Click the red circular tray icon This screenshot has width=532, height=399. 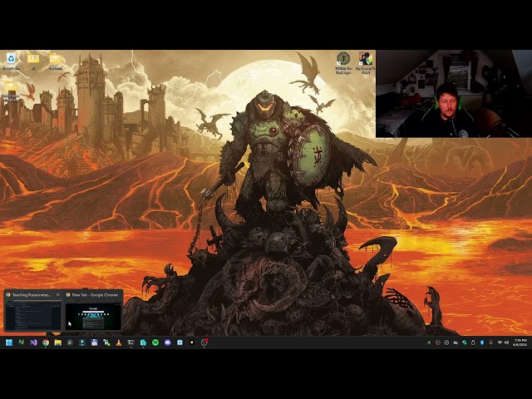click(438, 342)
